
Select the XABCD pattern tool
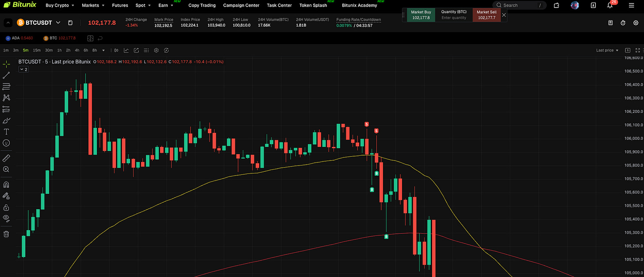pos(6,98)
